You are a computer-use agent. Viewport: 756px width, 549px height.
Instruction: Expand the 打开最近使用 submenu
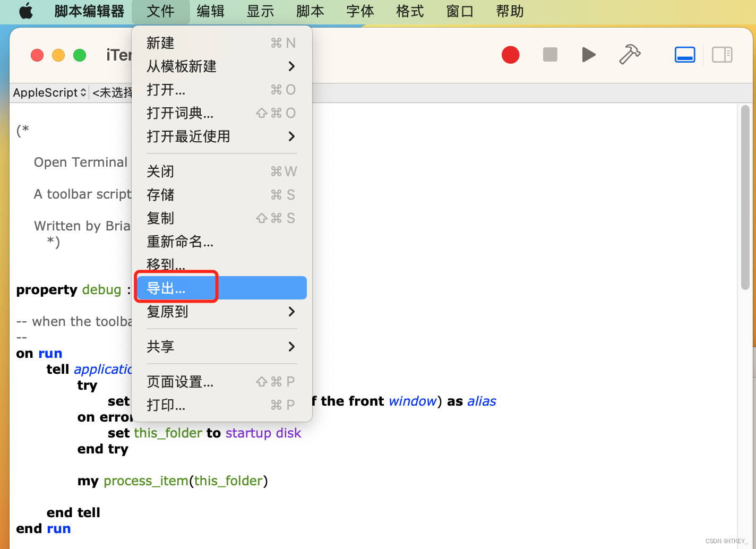coord(221,136)
